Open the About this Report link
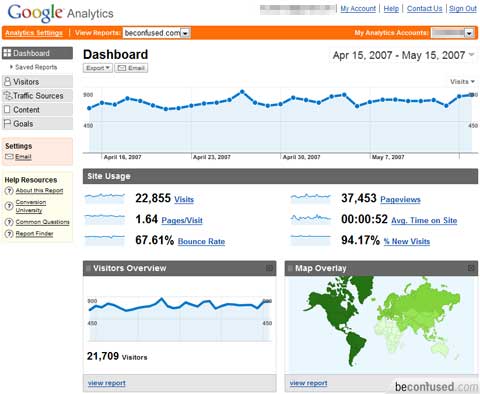Image resolution: width=480 pixels, height=394 pixels. click(39, 191)
